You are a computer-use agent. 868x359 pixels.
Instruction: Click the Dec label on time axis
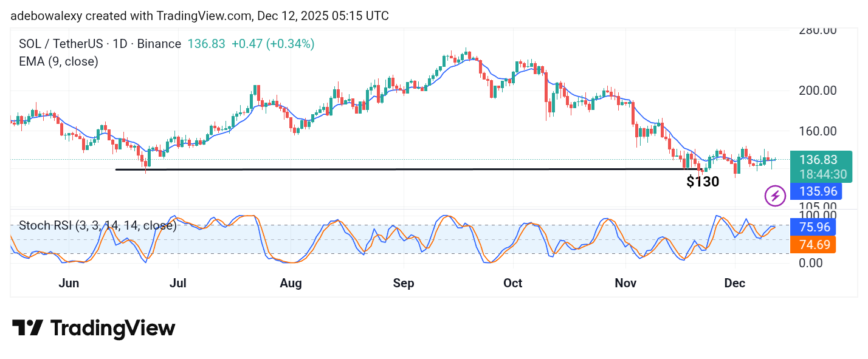734,284
